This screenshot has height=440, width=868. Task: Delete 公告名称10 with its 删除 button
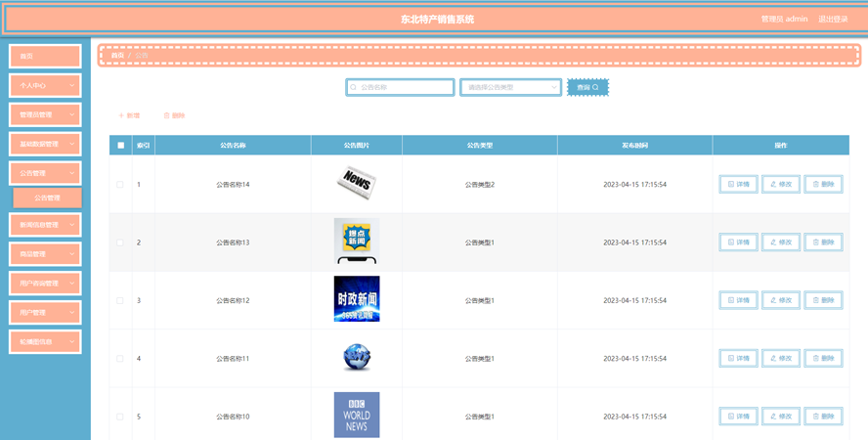pyautogui.click(x=823, y=417)
